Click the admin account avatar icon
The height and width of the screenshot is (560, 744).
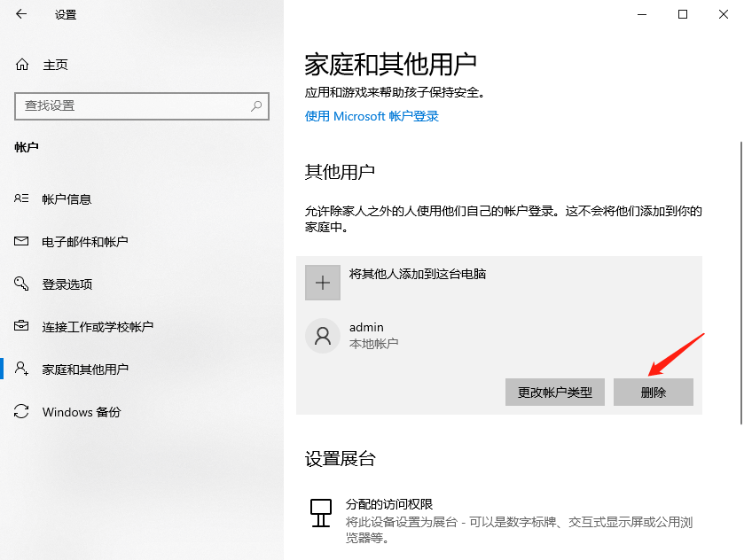point(323,335)
